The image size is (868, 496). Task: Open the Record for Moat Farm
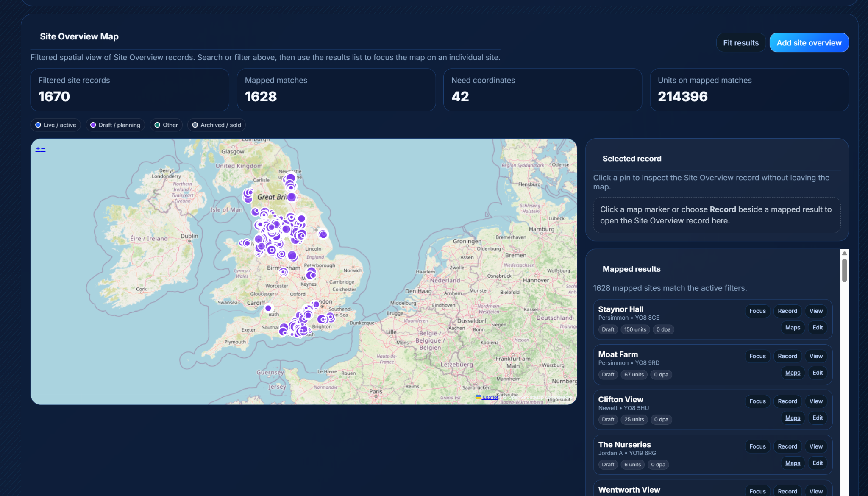[787, 356]
